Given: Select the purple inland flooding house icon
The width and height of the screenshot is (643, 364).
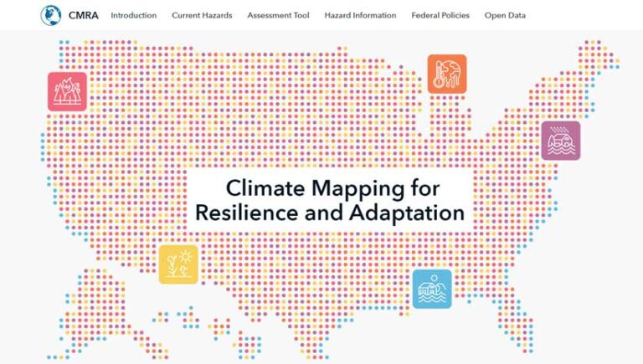Looking at the screenshot, I should [561, 141].
